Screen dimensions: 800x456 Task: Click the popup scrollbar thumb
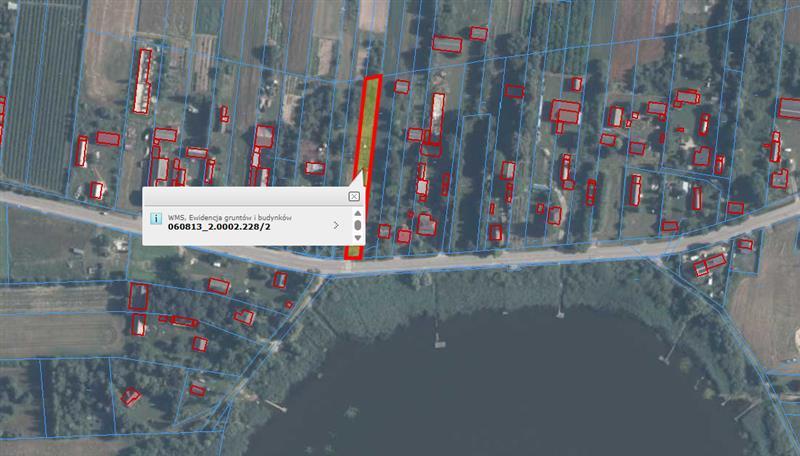click(358, 225)
